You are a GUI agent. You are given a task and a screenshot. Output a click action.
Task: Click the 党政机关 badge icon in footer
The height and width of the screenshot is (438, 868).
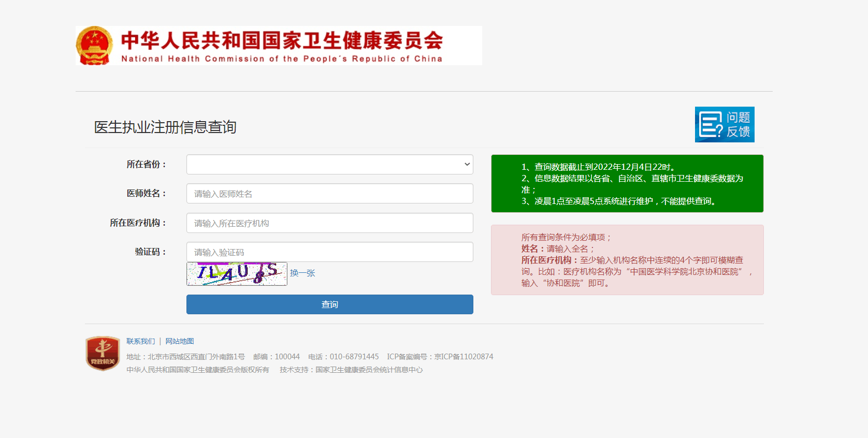click(x=103, y=353)
